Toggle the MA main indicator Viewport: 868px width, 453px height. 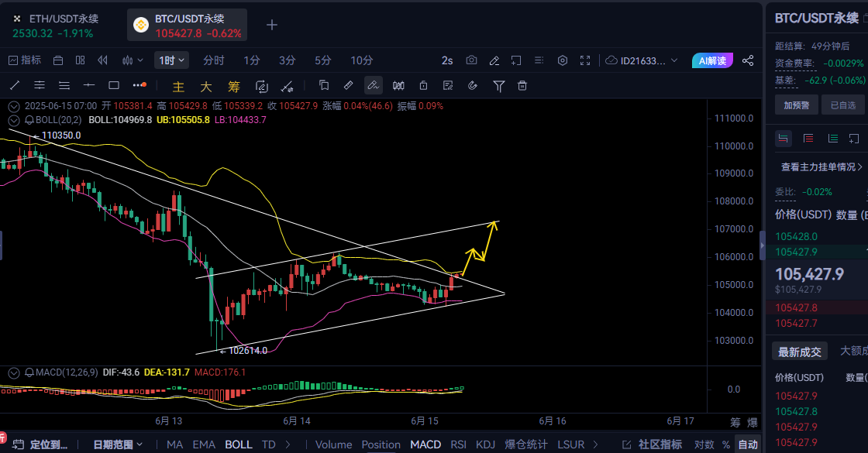click(174, 444)
